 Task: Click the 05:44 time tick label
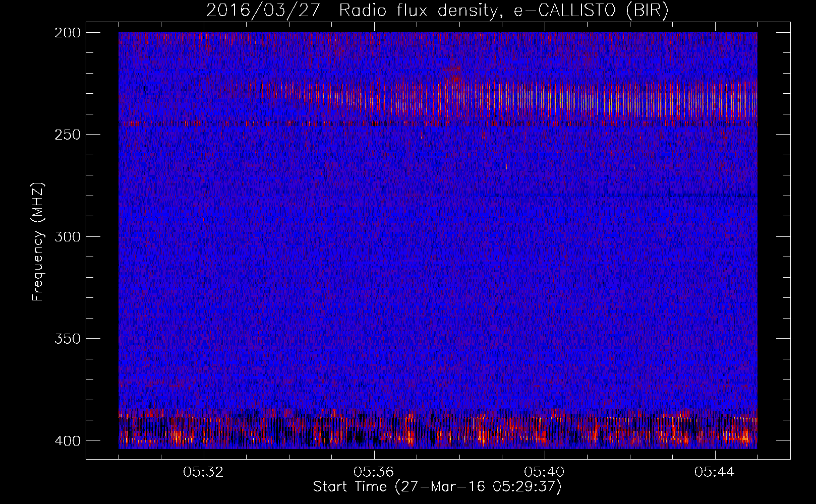(715, 472)
